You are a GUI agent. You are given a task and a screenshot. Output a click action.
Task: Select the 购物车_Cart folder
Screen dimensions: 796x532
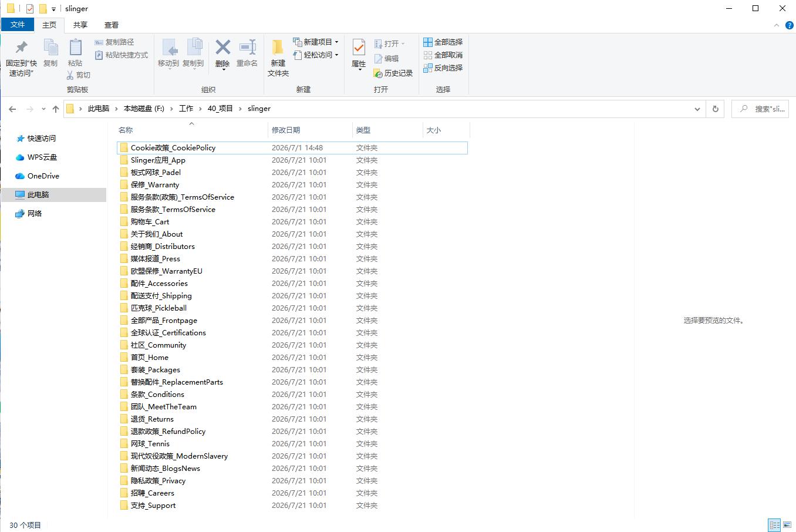pyautogui.click(x=292, y=222)
